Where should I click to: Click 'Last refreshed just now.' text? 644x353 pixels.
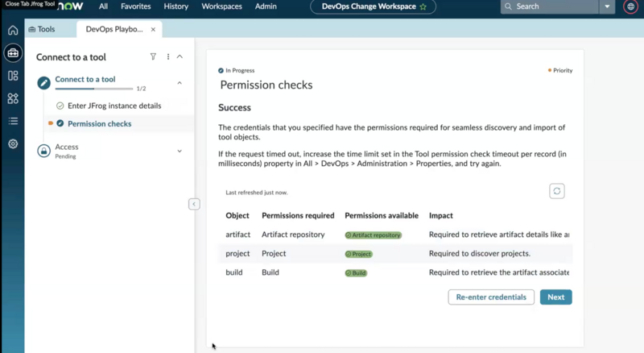coord(256,192)
